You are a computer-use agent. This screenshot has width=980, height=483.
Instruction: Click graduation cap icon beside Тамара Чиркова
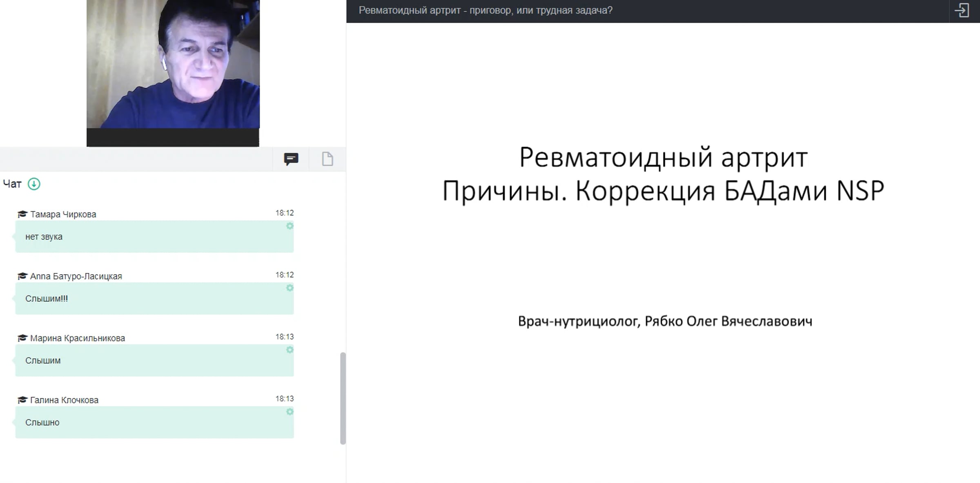pyautogui.click(x=22, y=214)
